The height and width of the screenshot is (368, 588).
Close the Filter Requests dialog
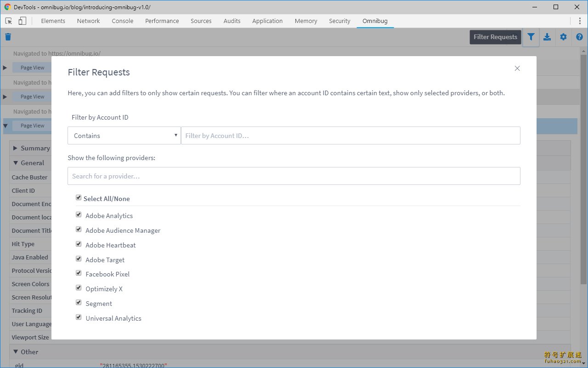pyautogui.click(x=517, y=68)
